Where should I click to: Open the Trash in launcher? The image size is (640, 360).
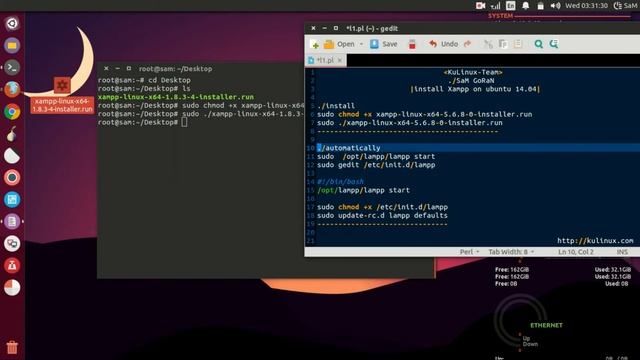(x=12, y=347)
